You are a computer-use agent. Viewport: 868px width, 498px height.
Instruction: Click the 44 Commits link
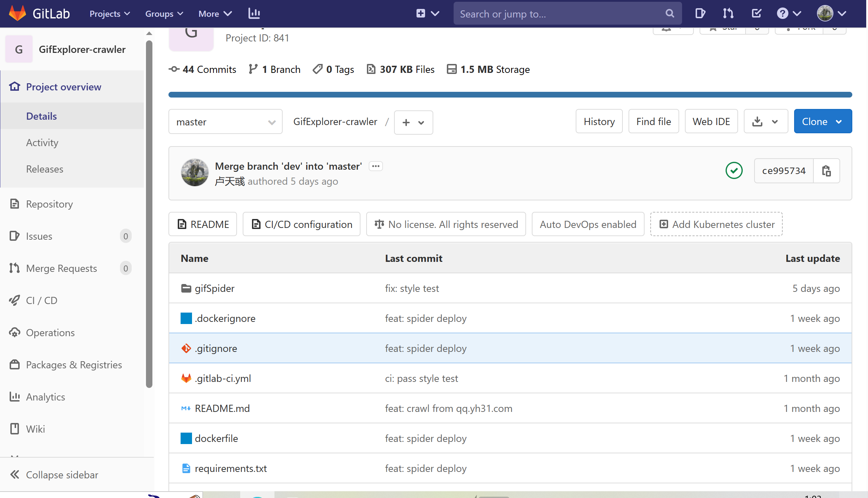tap(202, 69)
